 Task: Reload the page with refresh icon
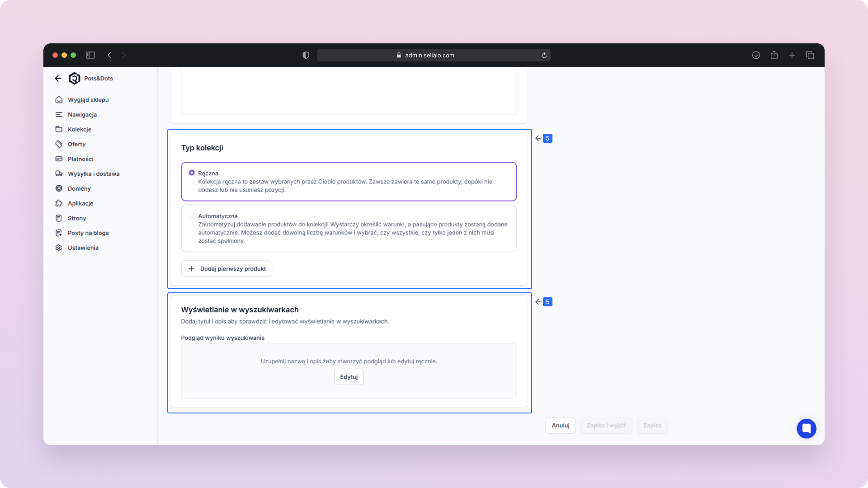(544, 56)
